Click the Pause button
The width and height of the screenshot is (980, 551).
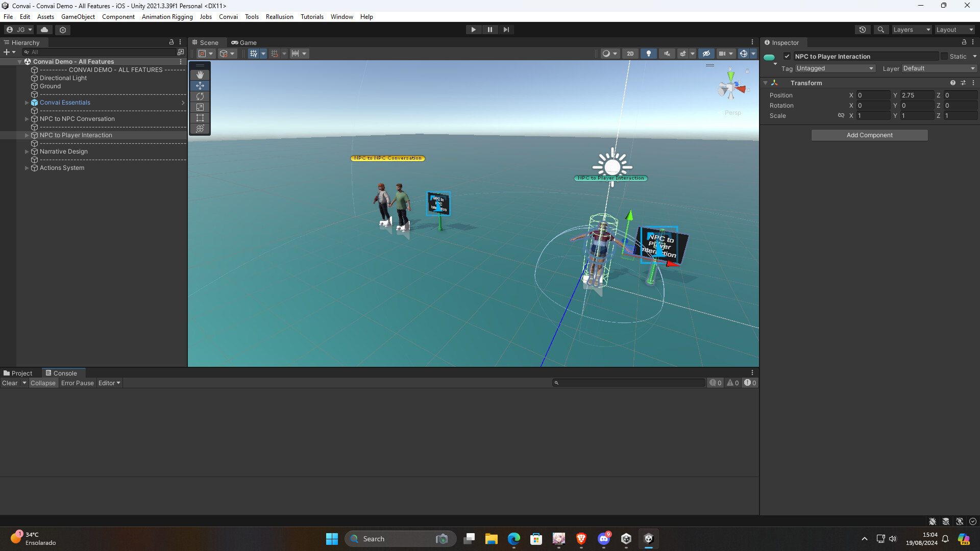point(489,30)
